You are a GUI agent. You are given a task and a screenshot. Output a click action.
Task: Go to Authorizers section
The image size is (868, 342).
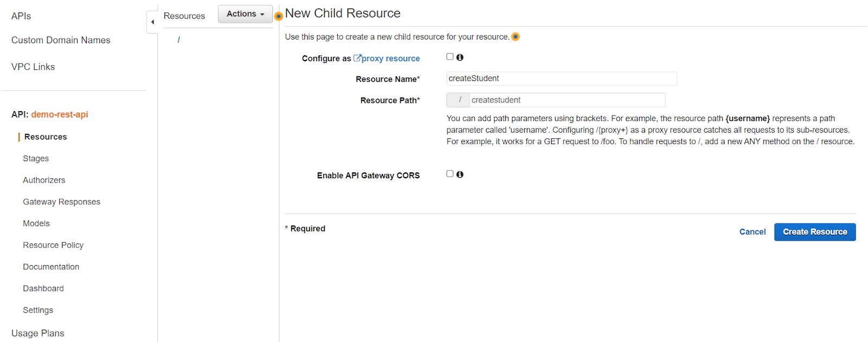pyautogui.click(x=44, y=180)
